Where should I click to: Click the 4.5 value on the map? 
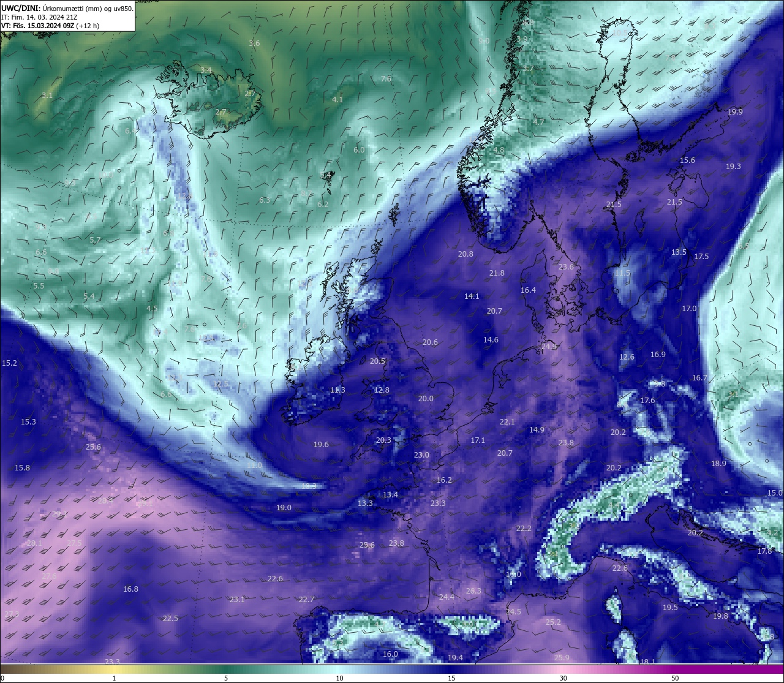pyautogui.click(x=152, y=309)
